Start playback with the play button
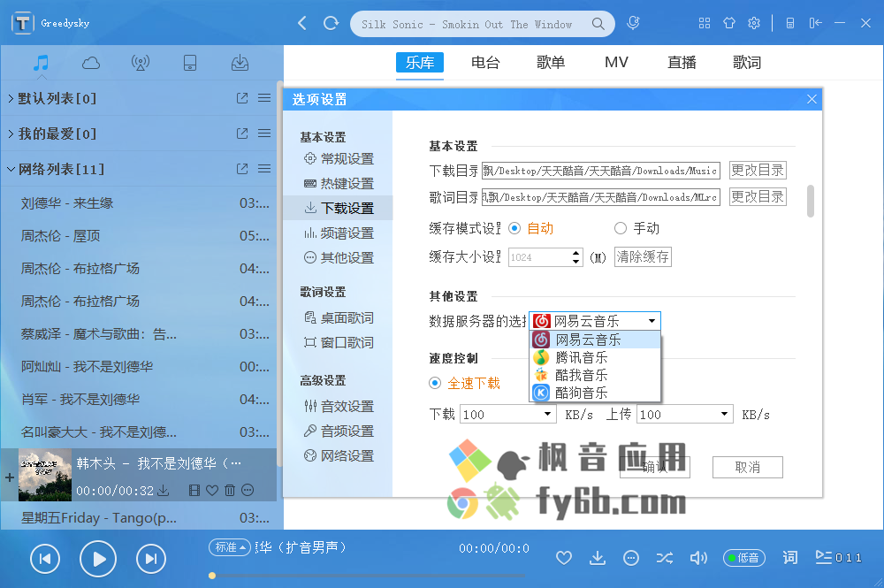The height and width of the screenshot is (588, 884). [98, 559]
